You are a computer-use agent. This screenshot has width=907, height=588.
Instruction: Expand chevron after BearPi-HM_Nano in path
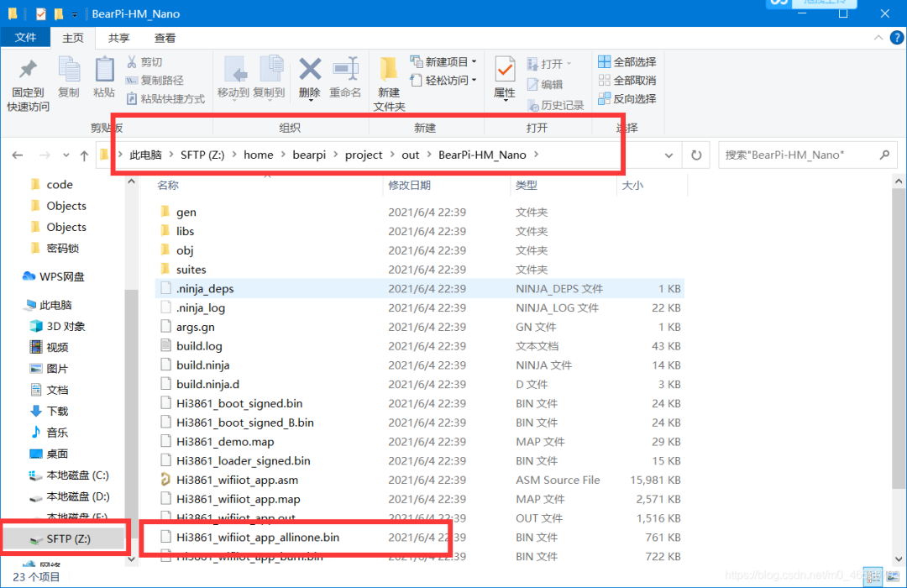tap(537, 155)
